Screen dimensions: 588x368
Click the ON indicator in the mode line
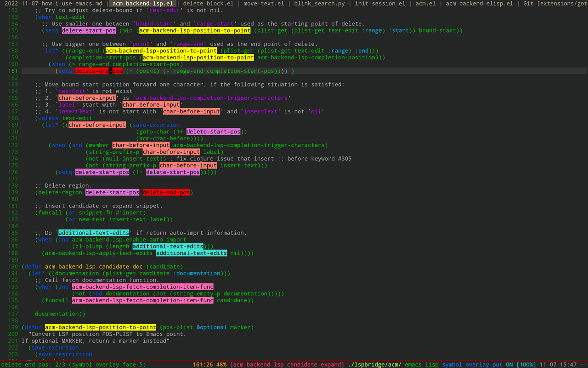coord(509,365)
